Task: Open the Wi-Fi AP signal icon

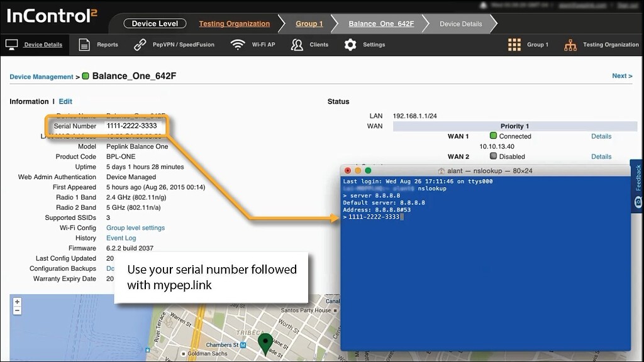Action: coord(237,45)
